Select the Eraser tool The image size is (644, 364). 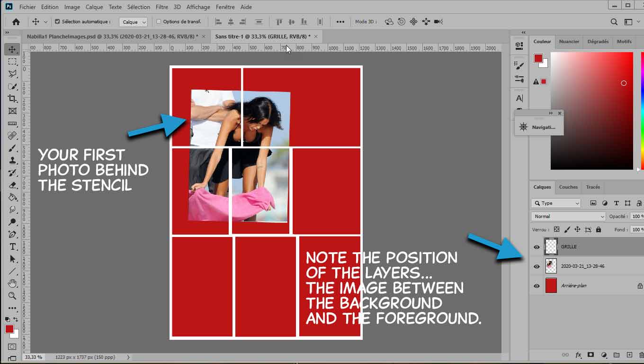pyautogui.click(x=12, y=185)
